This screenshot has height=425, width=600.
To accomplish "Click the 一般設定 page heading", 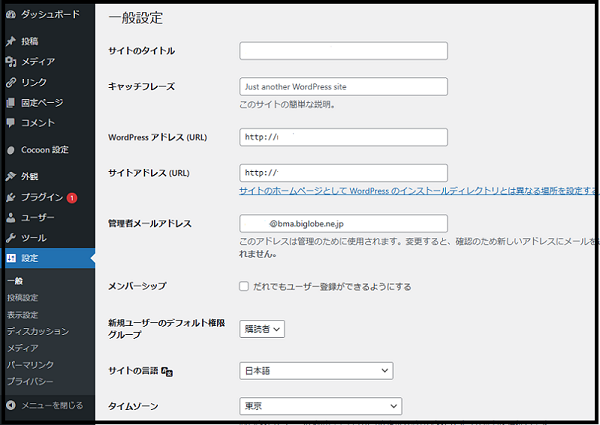I will click(x=136, y=18).
